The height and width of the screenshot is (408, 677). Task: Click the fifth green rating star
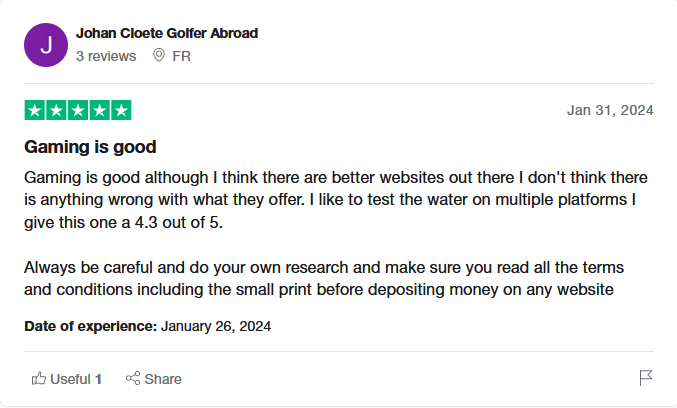pos(121,110)
